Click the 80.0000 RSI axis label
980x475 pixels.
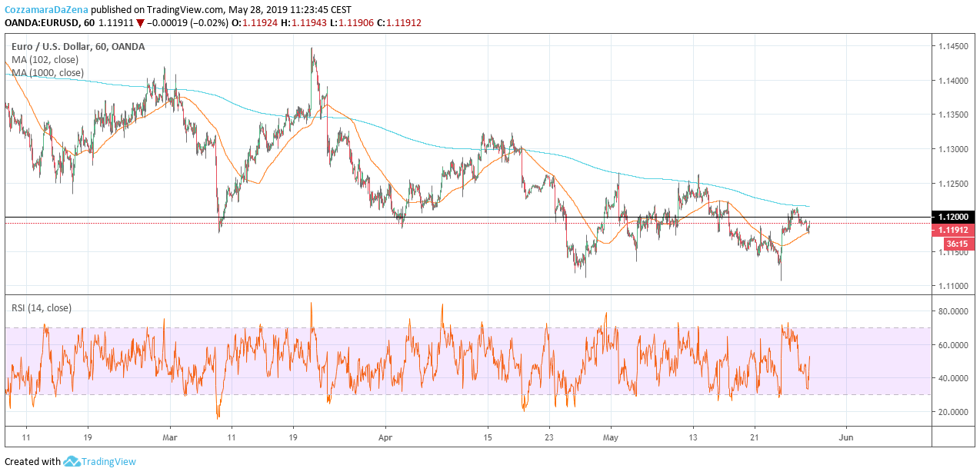pos(952,311)
